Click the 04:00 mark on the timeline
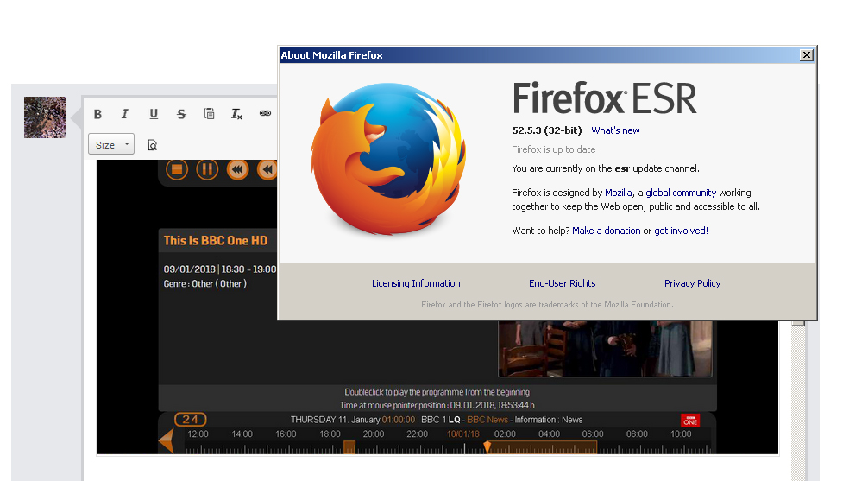The height and width of the screenshot is (481, 868). [549, 434]
